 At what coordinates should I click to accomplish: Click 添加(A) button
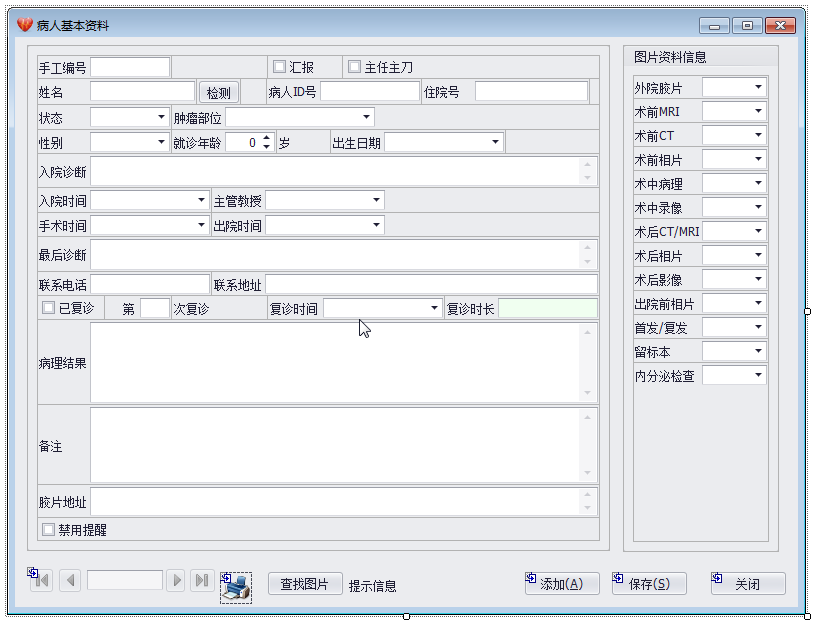coord(561,584)
